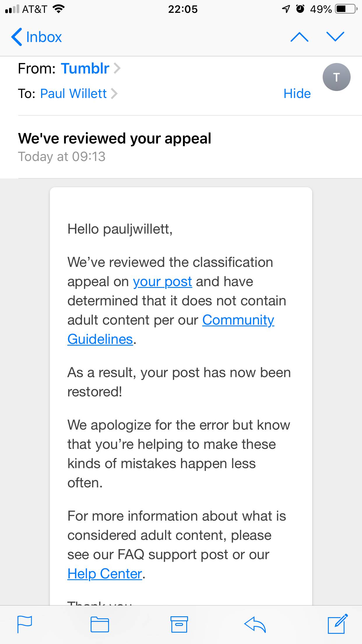362x644 pixels.
Task: Tap the 22:05 clock in status bar
Action: click(183, 9)
